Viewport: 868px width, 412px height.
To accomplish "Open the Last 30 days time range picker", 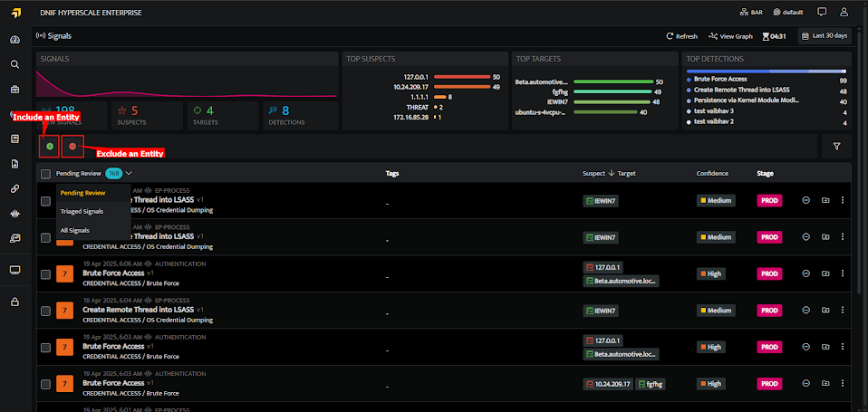I will 825,36.
